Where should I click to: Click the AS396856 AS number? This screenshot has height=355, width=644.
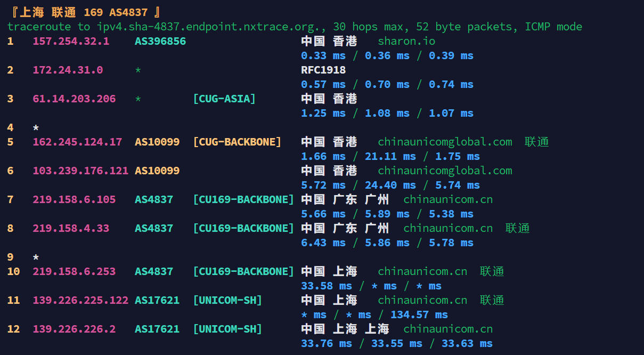point(160,41)
